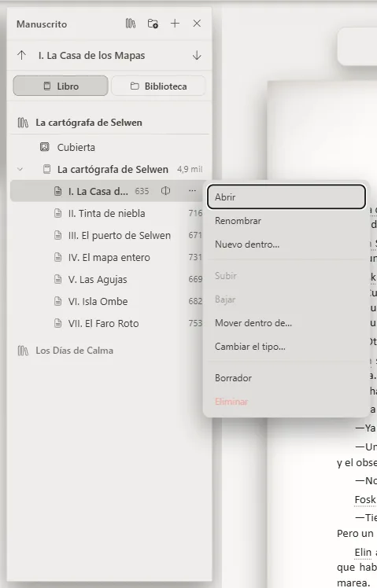
Task: Go to next document with down arrow
Action: coord(197,56)
